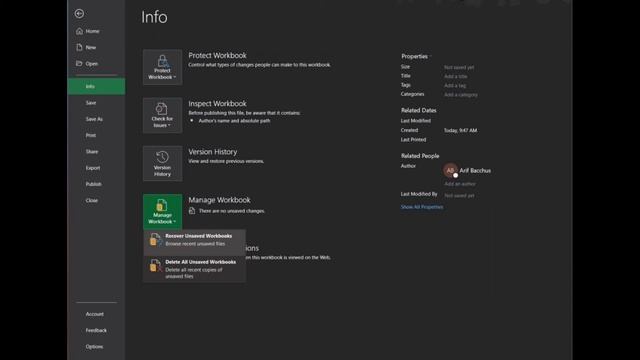The image size is (640, 360).
Task: Choose Delete All Unsaved Workbooks item
Action: click(x=194, y=269)
